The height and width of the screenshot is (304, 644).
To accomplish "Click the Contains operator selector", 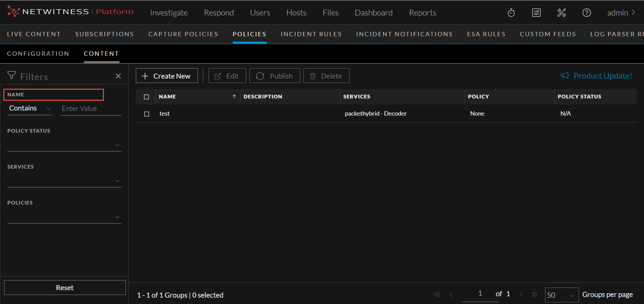I will (30, 108).
